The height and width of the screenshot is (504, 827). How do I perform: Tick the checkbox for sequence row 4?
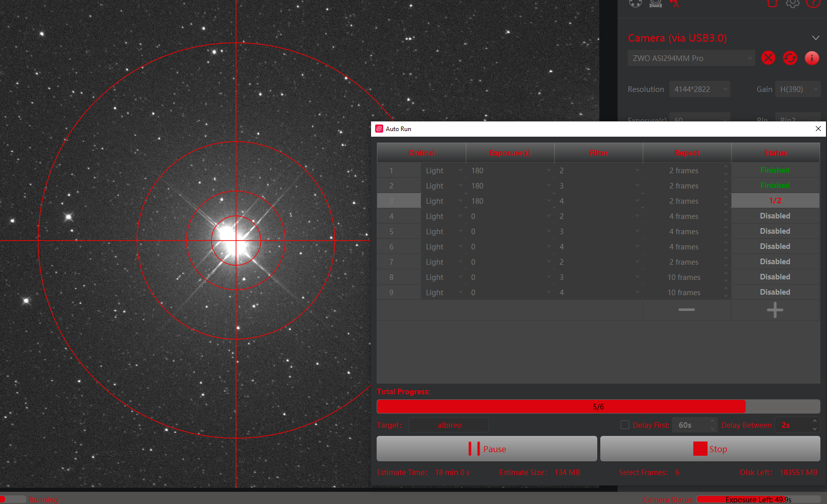click(x=382, y=216)
